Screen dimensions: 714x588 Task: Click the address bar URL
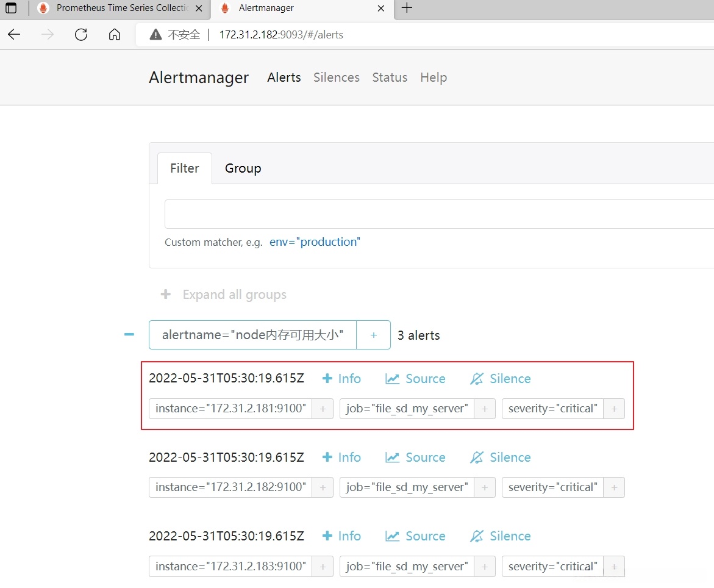point(281,35)
